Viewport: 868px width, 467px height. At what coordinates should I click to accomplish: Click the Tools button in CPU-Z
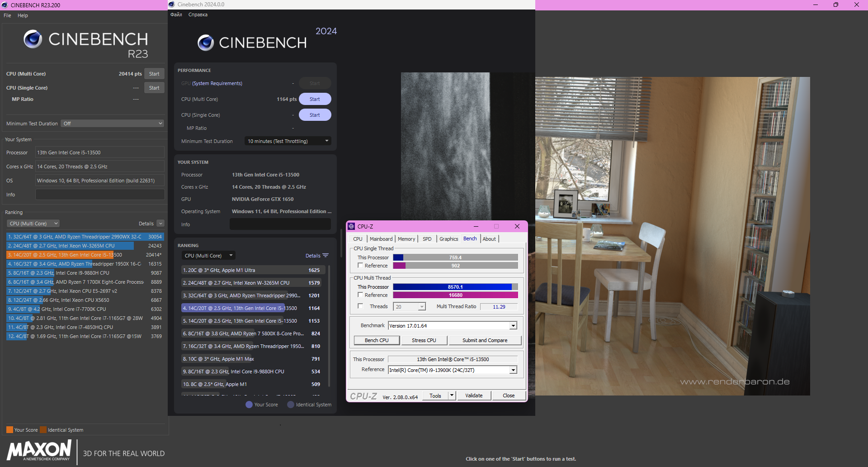tap(435, 396)
